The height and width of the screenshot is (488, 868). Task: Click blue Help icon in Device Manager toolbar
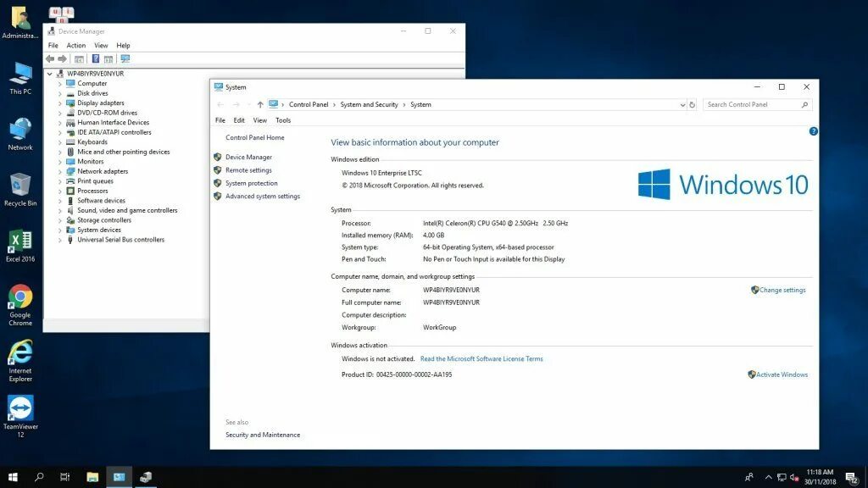pyautogui.click(x=96, y=58)
